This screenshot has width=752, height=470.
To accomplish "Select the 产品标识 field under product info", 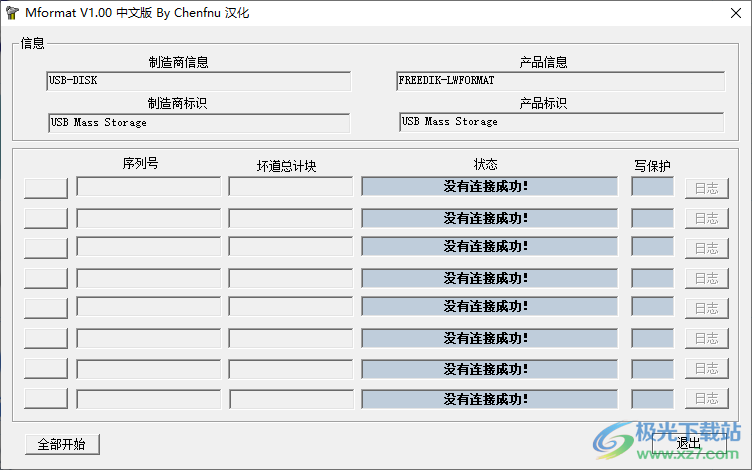I will [561, 122].
